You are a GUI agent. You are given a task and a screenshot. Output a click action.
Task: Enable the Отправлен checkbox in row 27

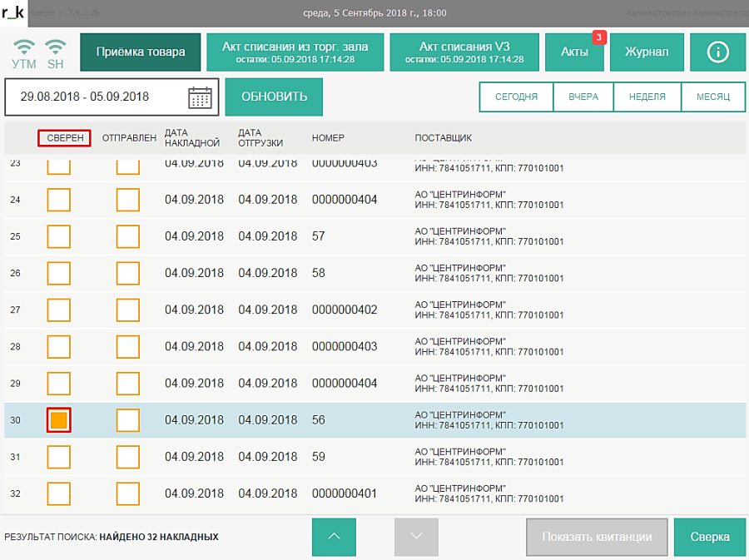pyautogui.click(x=127, y=310)
